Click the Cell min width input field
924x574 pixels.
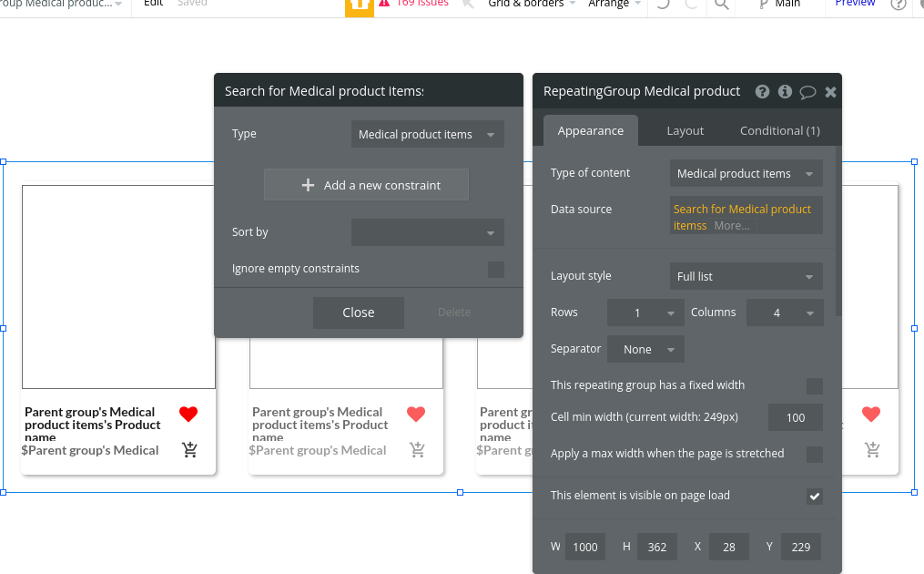click(x=795, y=417)
